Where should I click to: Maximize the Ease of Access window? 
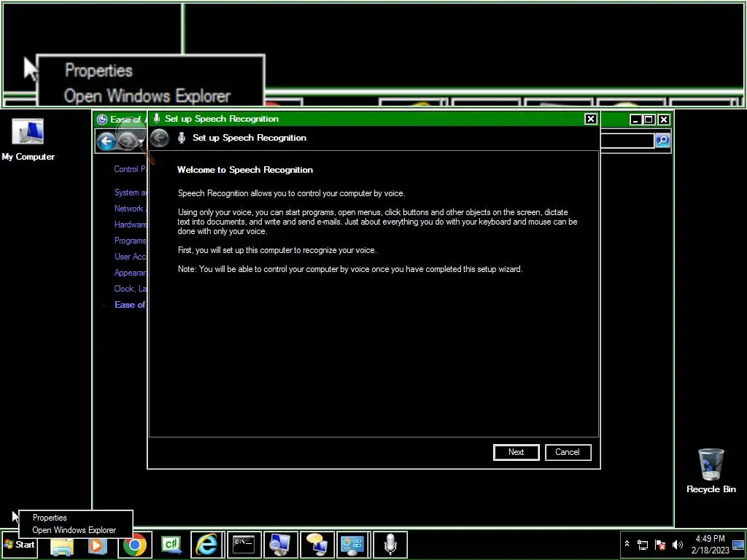click(649, 120)
